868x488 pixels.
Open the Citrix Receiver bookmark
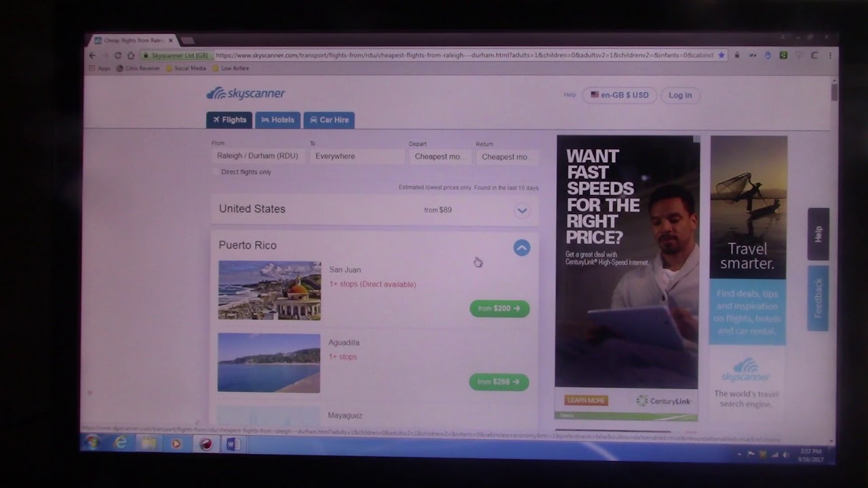(x=138, y=68)
